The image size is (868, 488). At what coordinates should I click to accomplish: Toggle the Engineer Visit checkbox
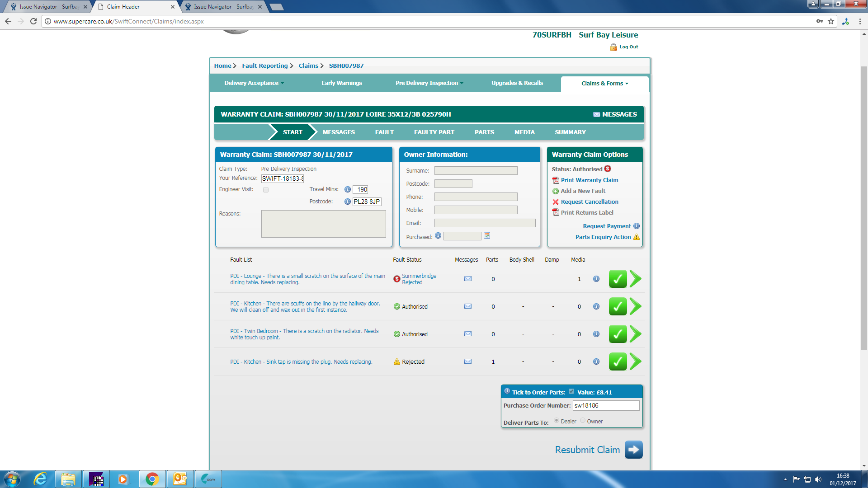tap(266, 190)
